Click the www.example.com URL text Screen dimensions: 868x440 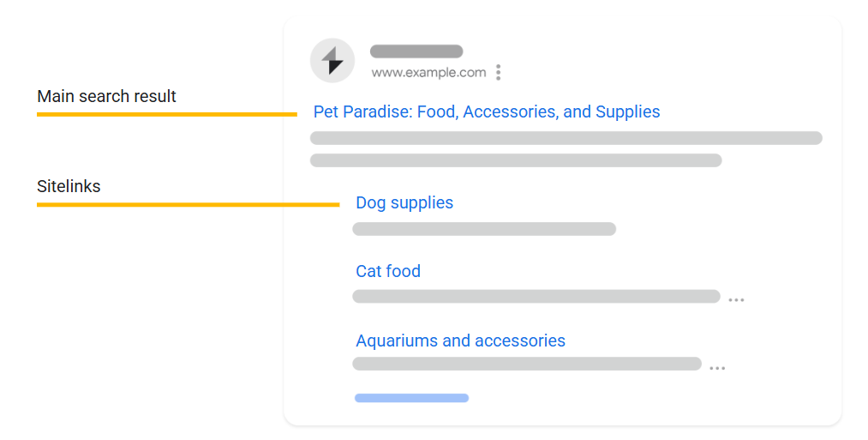coord(428,73)
